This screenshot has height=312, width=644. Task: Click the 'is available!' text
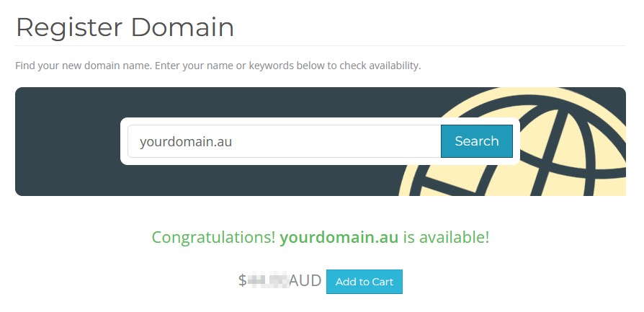tap(446, 237)
